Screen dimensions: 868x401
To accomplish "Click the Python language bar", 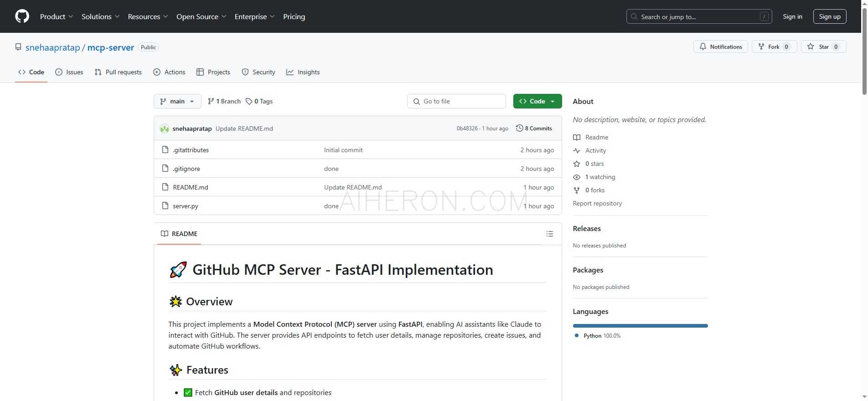I will click(x=640, y=326).
